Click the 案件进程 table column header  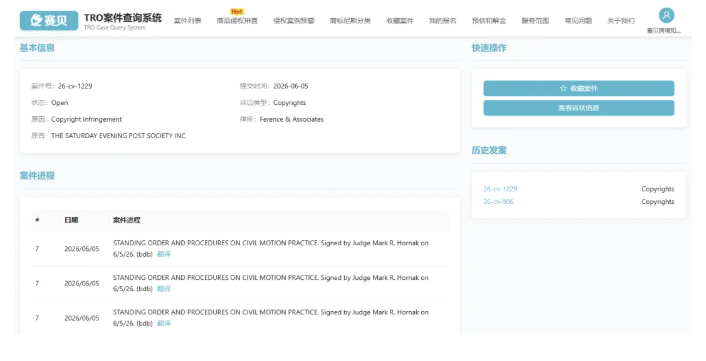click(x=127, y=220)
